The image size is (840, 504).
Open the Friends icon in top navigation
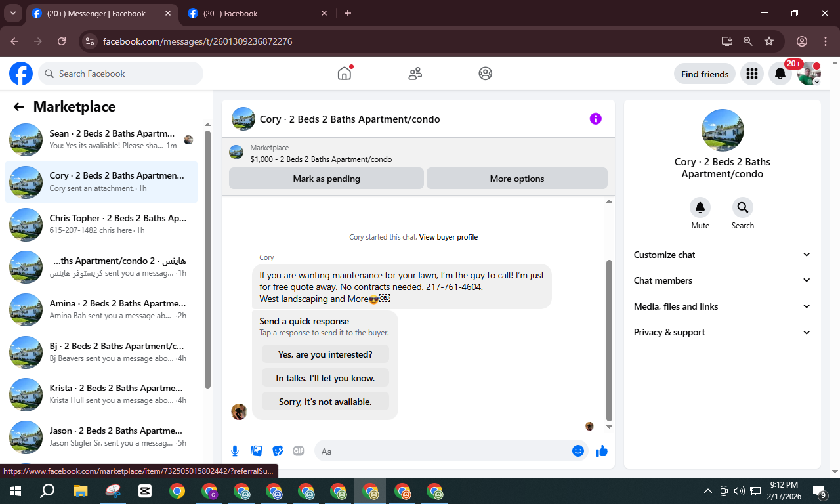(415, 73)
